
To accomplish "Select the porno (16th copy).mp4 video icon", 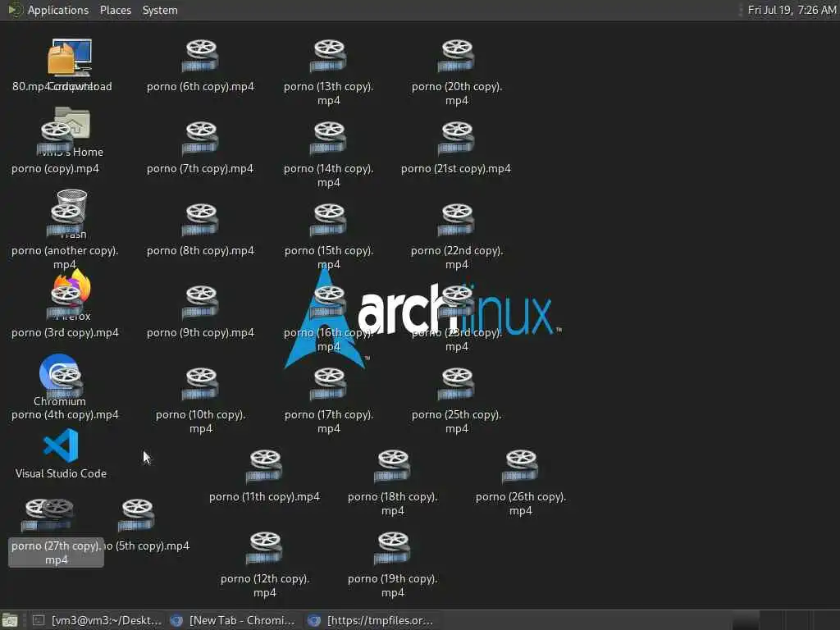I will click(x=328, y=302).
